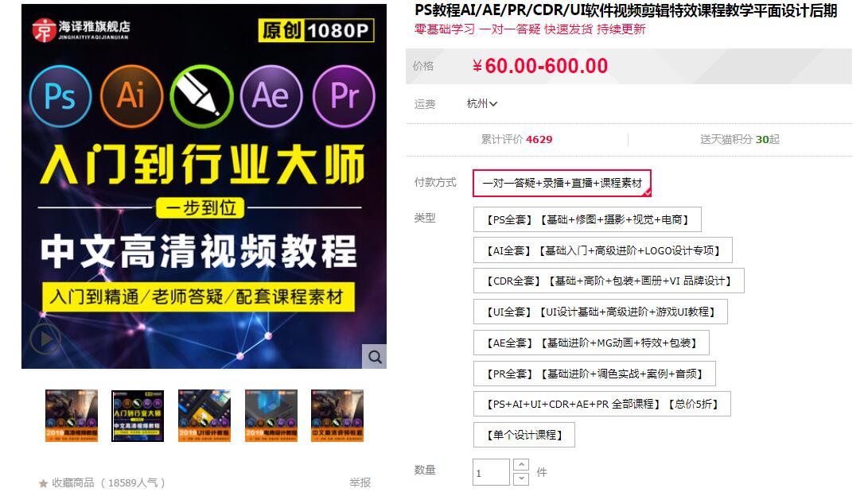Choose payment option 一对一答疑+录播+直播+课程素材
The height and width of the screenshot is (492, 868).
563,183
